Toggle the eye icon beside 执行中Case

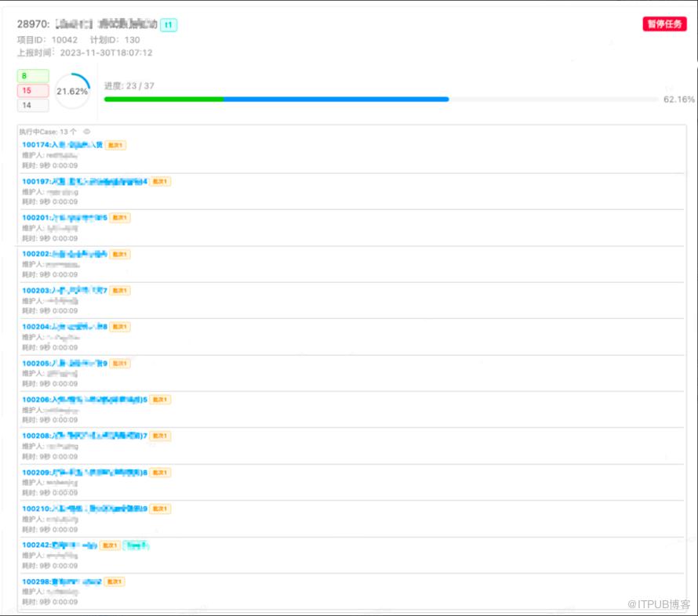point(87,132)
